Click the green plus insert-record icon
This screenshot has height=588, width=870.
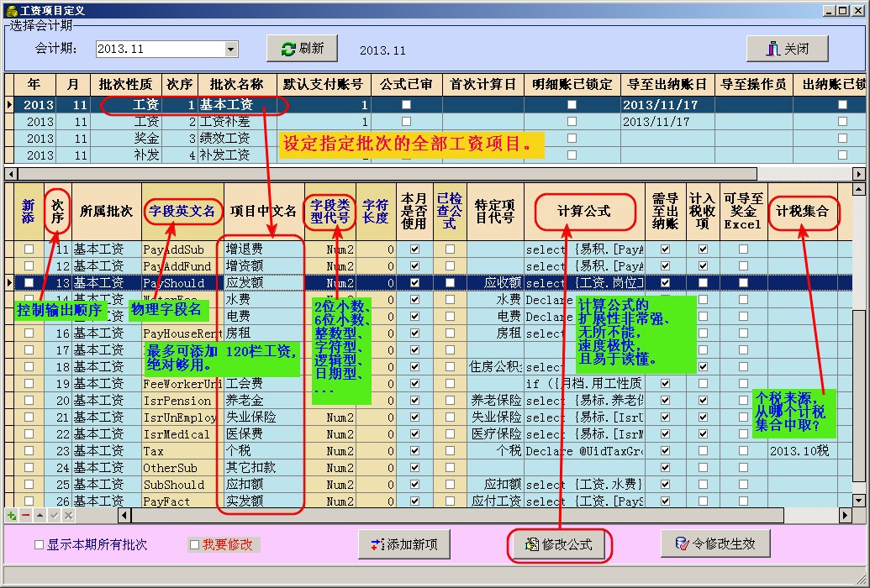12,515
